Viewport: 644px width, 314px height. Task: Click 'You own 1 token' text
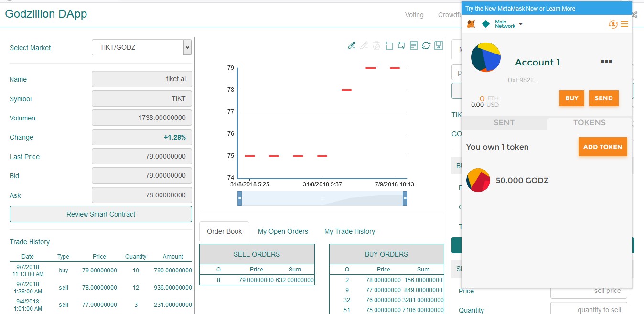coord(497,147)
